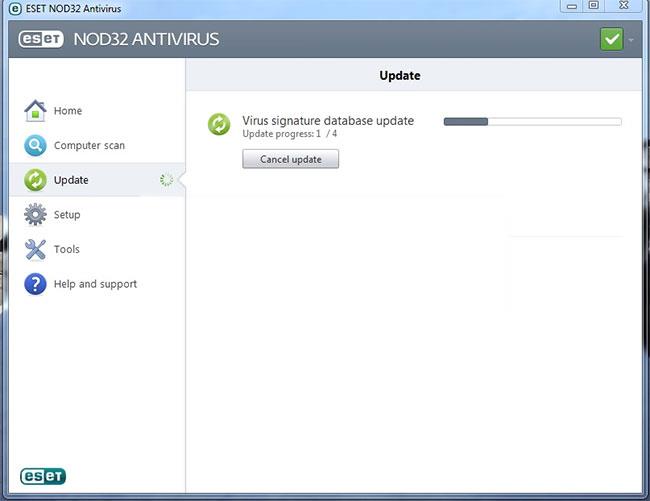Click 'Virus signature database update' text
The height and width of the screenshot is (501, 650).
pyautogui.click(x=328, y=121)
